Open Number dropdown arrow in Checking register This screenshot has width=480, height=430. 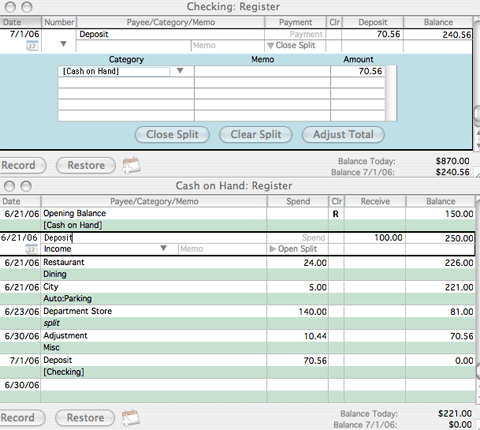tap(63, 44)
